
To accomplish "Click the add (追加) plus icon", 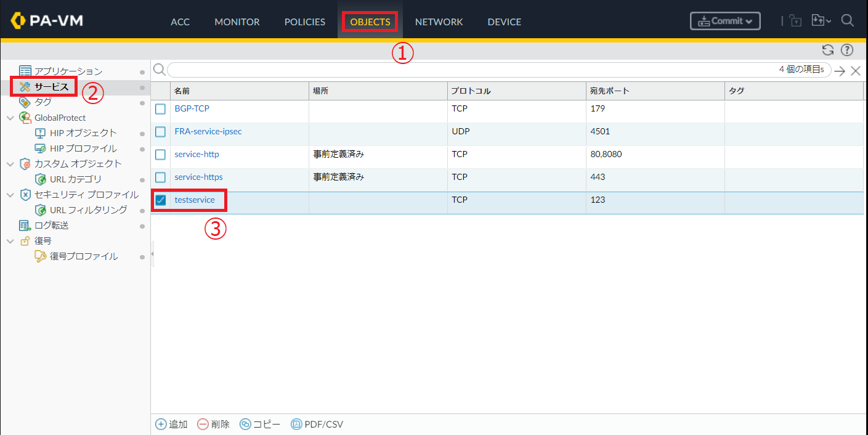I will click(x=161, y=424).
